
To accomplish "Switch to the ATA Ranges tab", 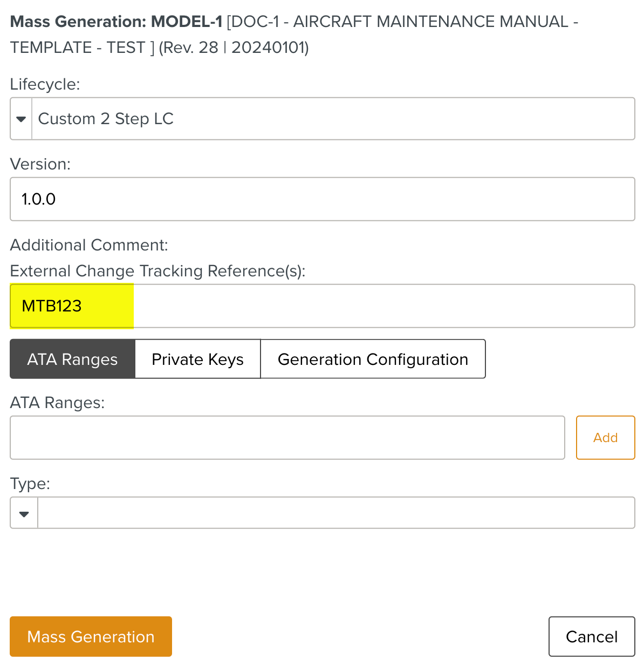I will tap(72, 359).
